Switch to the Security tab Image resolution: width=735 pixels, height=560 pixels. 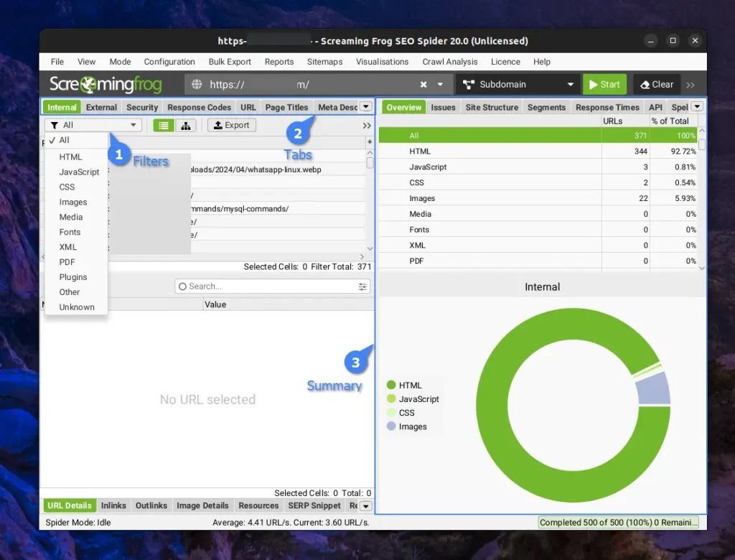click(142, 108)
